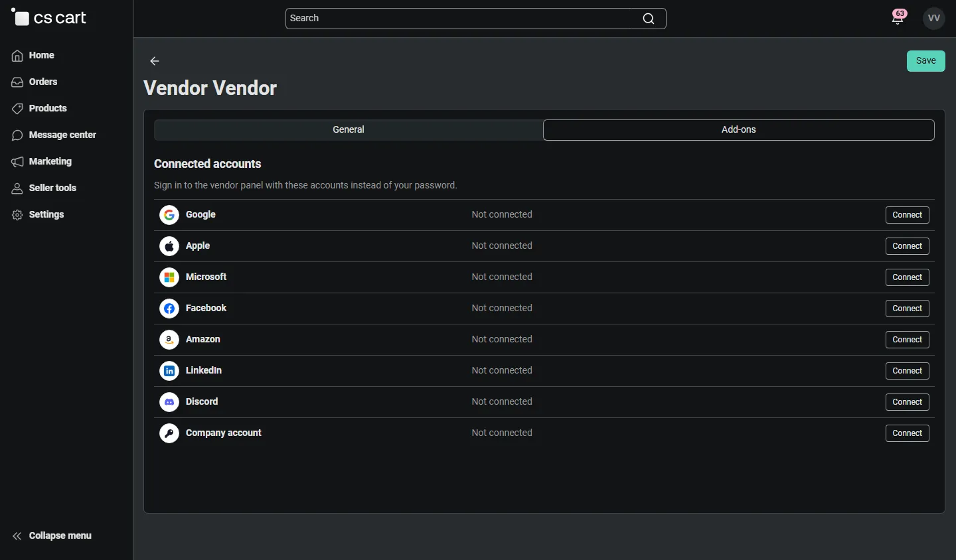This screenshot has width=956, height=560.
Task: Connect the Discord account
Action: click(908, 402)
